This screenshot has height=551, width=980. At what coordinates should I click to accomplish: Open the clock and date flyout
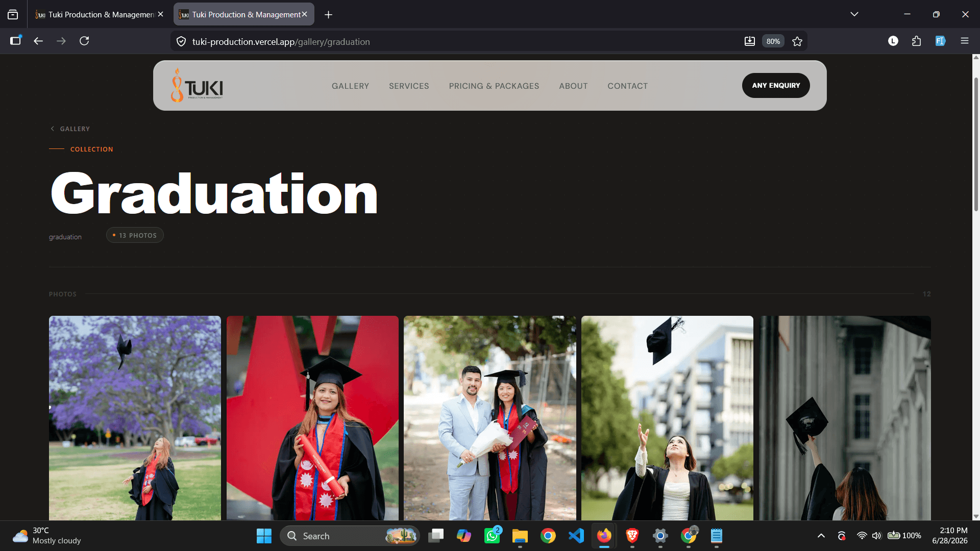(950, 536)
